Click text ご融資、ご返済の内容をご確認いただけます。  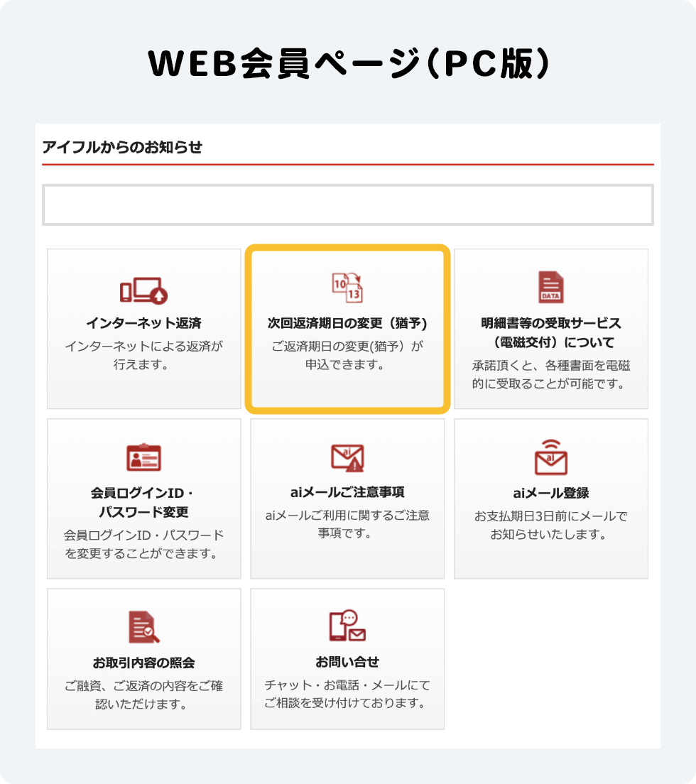144,695
